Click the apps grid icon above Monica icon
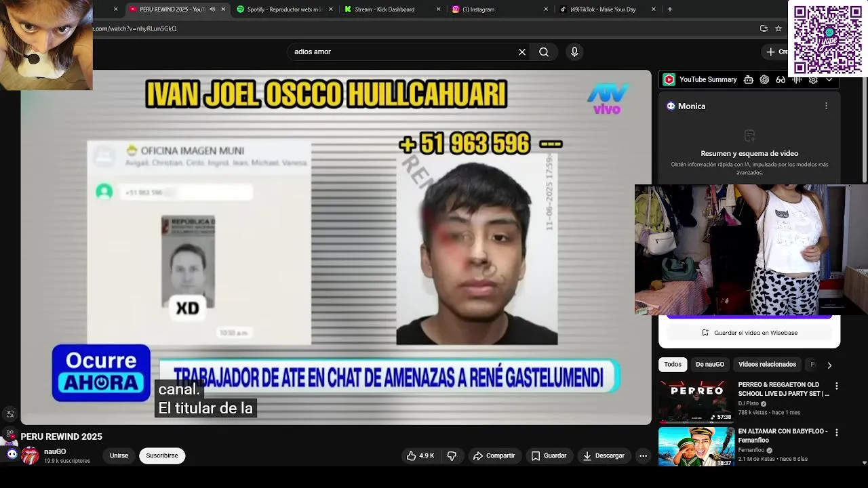 (10, 434)
